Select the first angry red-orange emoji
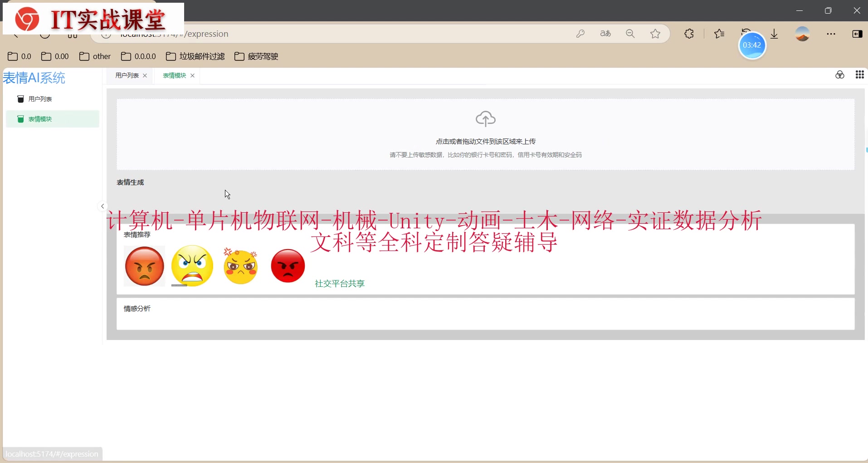868x463 pixels. [145, 266]
